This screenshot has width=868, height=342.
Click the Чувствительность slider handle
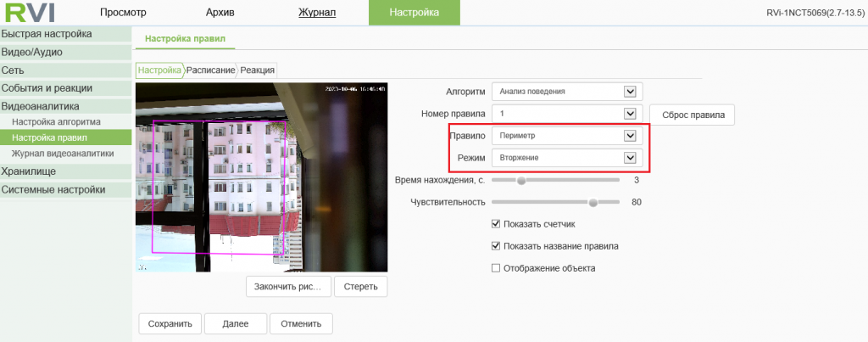pyautogui.click(x=593, y=203)
